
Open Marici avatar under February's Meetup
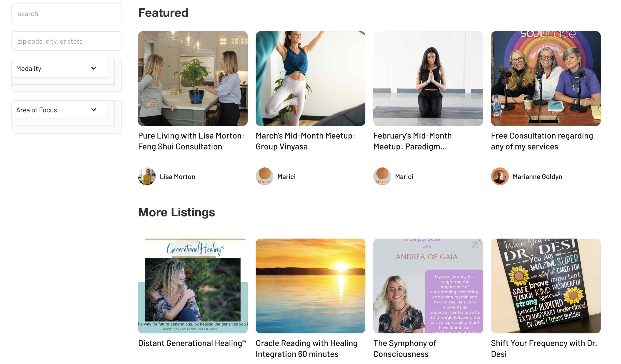click(x=382, y=176)
